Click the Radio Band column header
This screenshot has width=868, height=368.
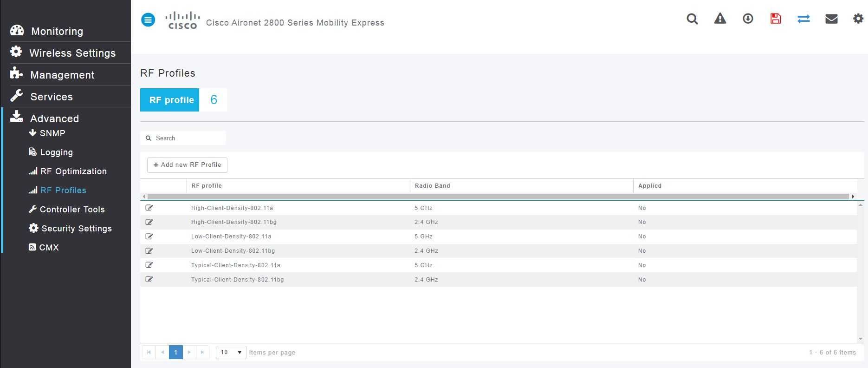[x=522, y=186]
